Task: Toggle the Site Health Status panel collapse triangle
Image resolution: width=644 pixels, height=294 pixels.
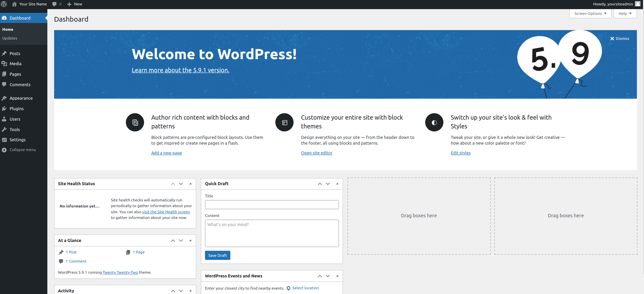Action: (x=190, y=184)
